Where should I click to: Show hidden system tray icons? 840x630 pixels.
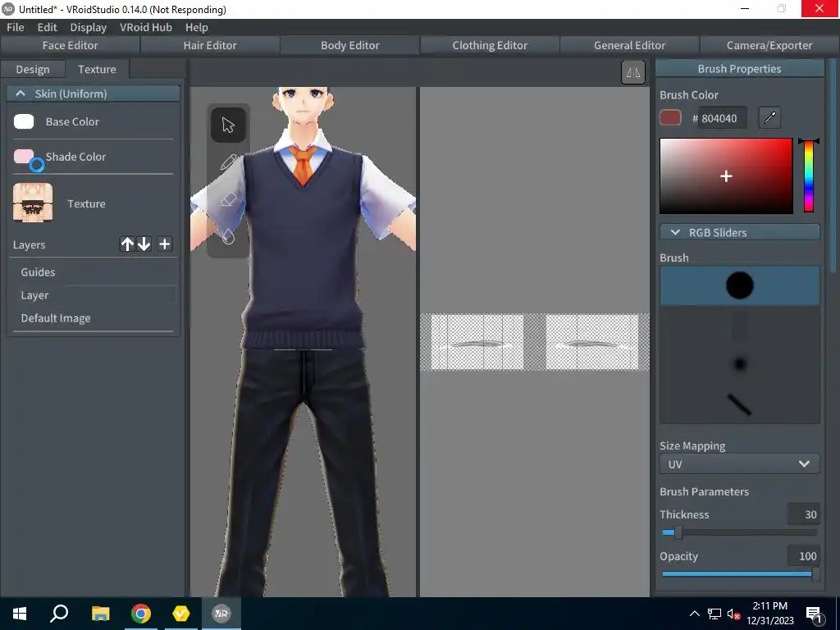[694, 614]
